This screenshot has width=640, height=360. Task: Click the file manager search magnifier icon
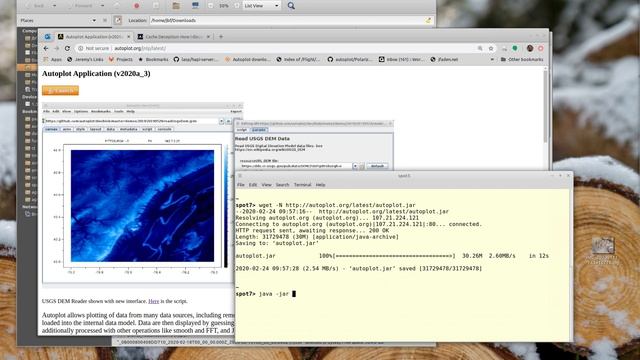[x=291, y=6]
